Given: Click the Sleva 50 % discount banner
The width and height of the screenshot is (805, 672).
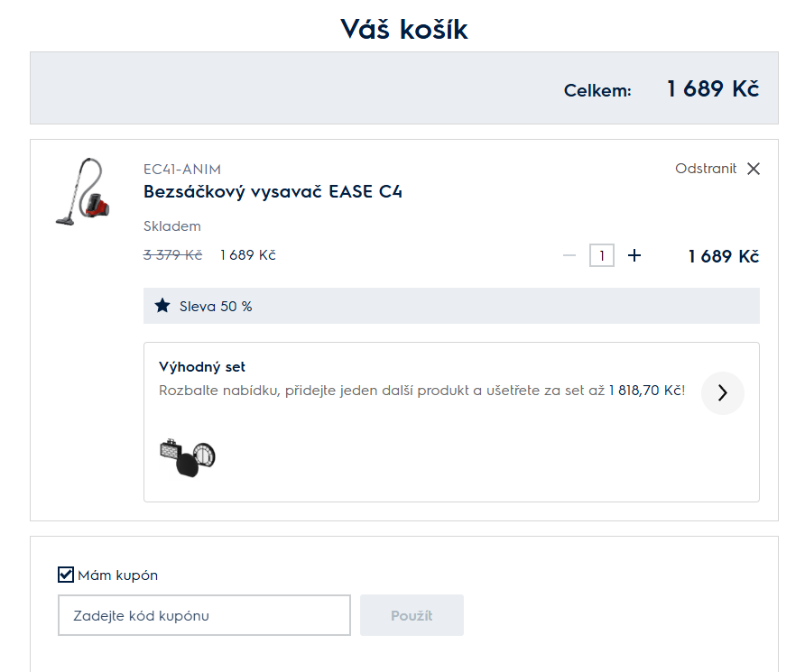Looking at the screenshot, I should click(451, 305).
